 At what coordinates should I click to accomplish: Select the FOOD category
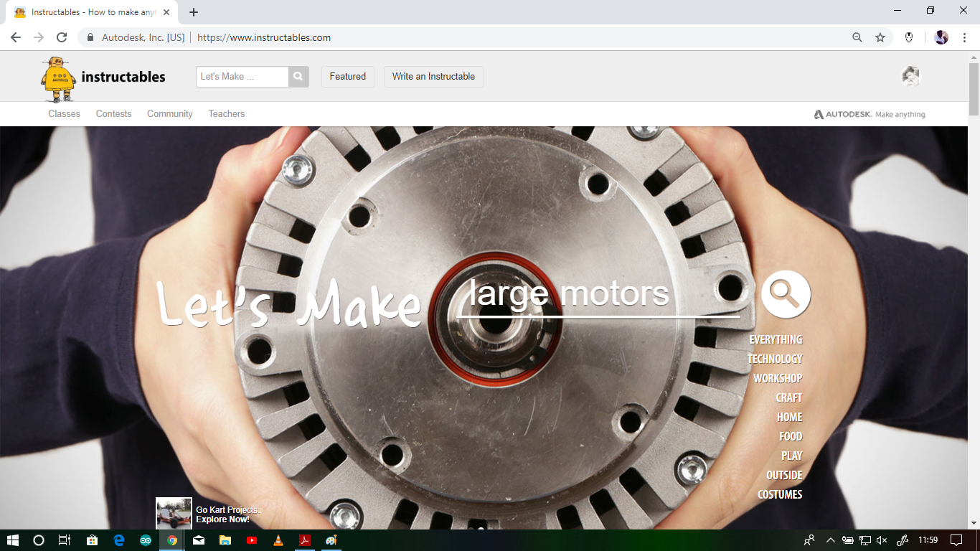point(791,436)
